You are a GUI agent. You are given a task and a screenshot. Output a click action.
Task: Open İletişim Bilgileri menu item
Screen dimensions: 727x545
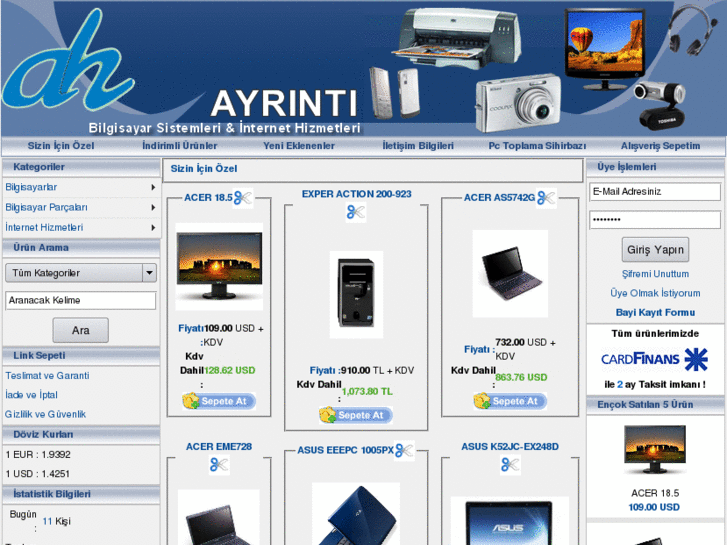[x=418, y=146]
